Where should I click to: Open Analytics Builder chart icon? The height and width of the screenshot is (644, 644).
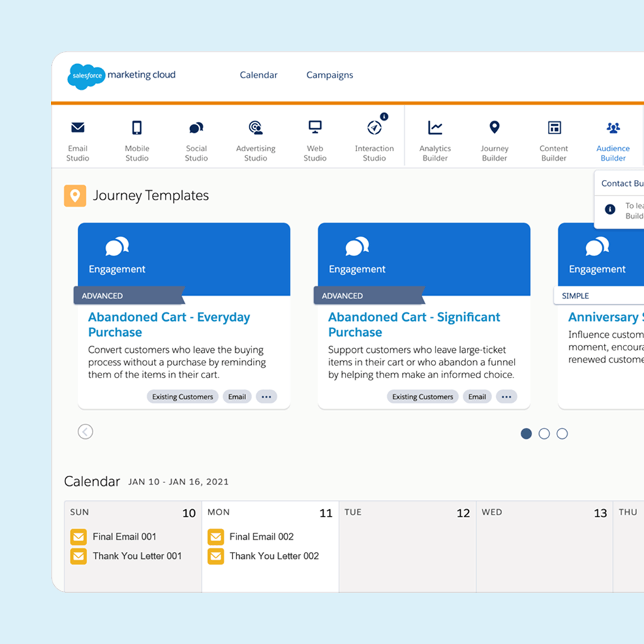(x=435, y=128)
